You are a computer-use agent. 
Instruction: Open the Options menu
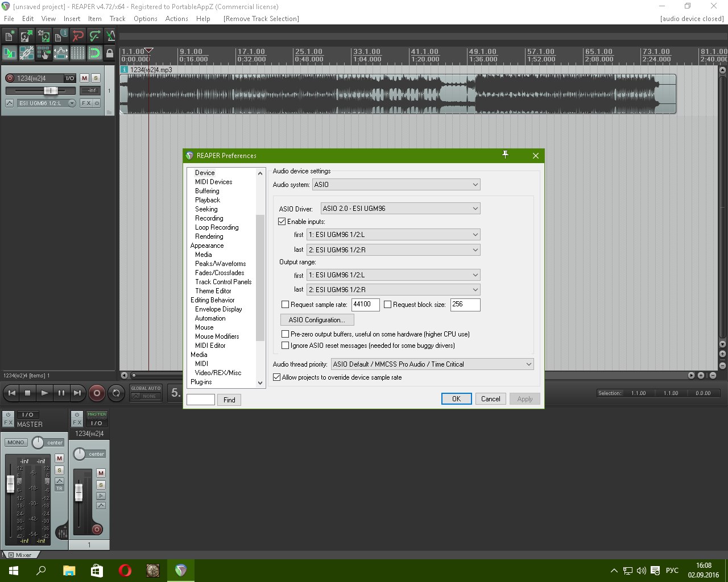[146, 19]
